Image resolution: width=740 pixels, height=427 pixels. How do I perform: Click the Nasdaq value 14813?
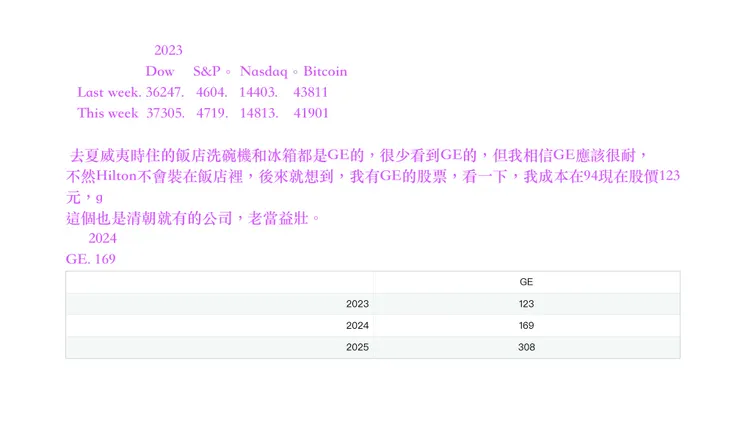pos(259,113)
